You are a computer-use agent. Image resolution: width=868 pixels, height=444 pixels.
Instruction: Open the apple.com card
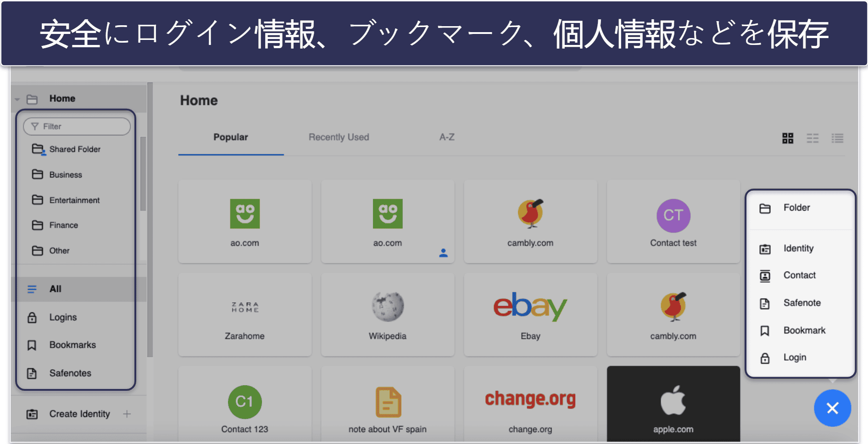(673, 404)
